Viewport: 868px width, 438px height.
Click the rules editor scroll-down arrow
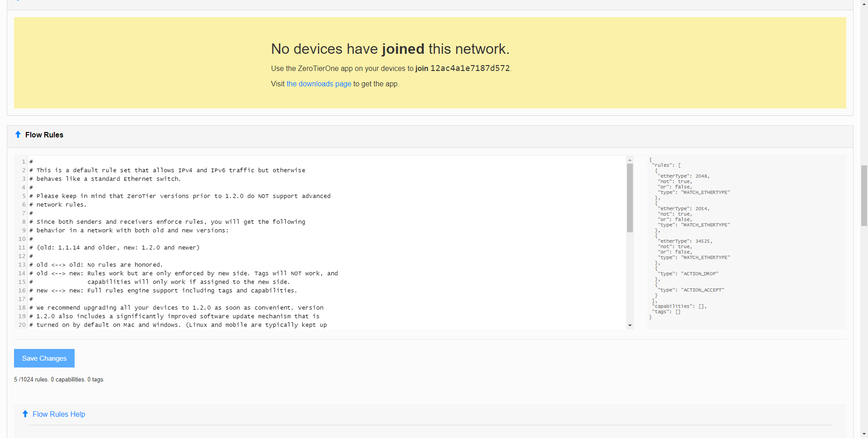[630, 325]
